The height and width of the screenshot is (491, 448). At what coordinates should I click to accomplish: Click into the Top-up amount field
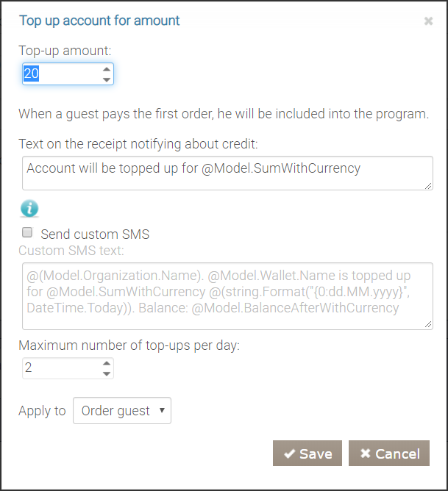tap(60, 74)
